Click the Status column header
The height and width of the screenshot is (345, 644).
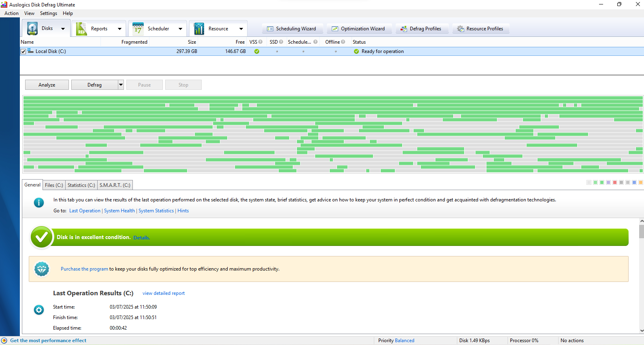pos(359,42)
